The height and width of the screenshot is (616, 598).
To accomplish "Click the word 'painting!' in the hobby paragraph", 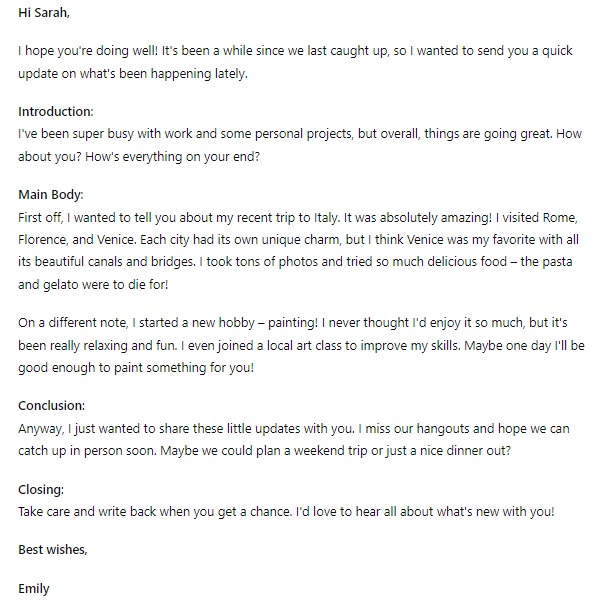I will (x=293, y=323).
